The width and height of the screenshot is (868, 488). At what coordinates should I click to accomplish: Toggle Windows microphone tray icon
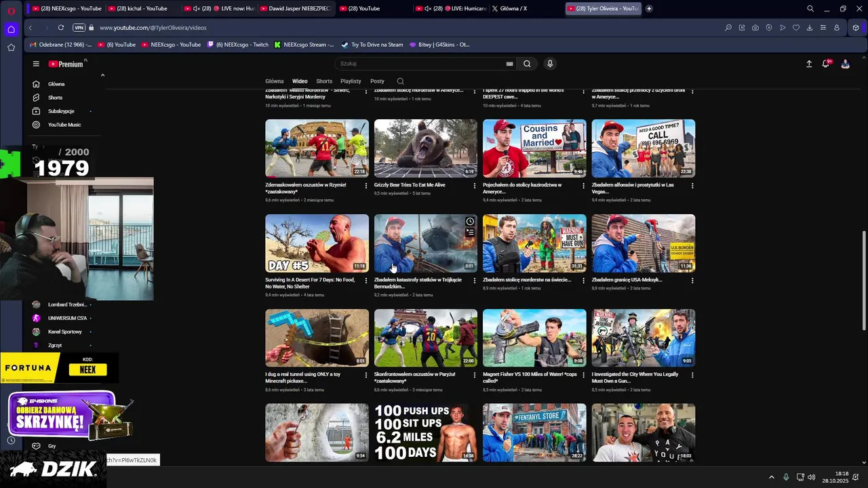(x=786, y=477)
